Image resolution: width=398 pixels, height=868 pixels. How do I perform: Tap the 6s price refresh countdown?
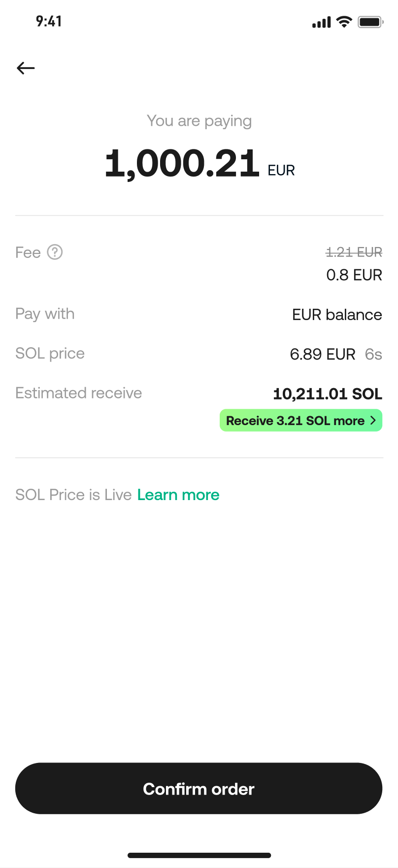(x=373, y=354)
